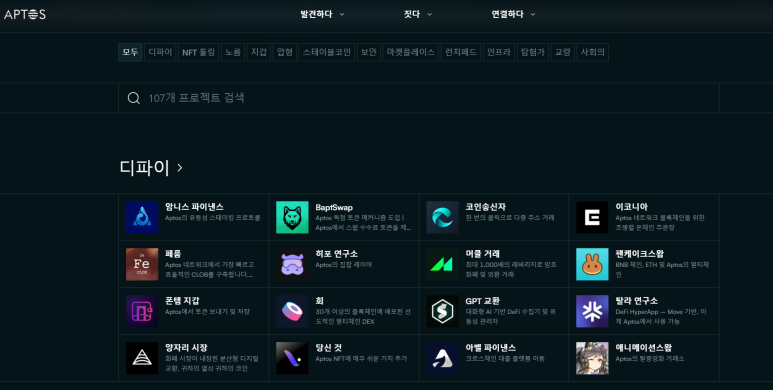The width and height of the screenshot is (773, 390).
Task: Select the 보안 category filter
Action: tap(369, 52)
